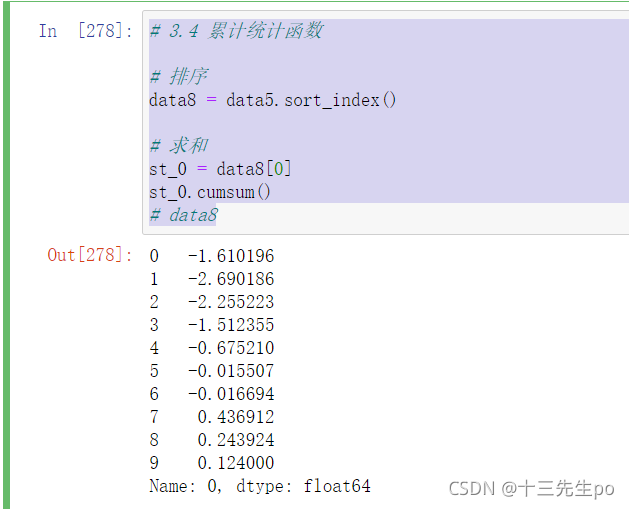This screenshot has height=509, width=629.
Task: Click output value 0.124000
Action: pyautogui.click(x=236, y=462)
